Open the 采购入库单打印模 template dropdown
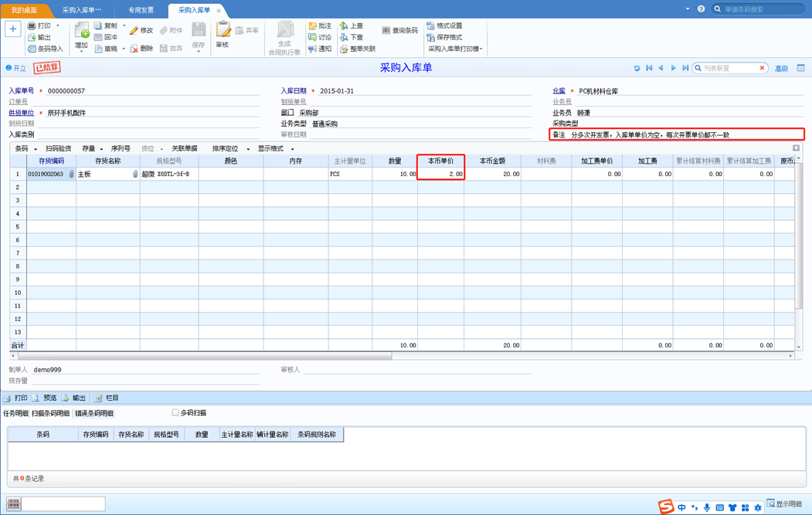This screenshot has height=515, width=812. coord(455,49)
